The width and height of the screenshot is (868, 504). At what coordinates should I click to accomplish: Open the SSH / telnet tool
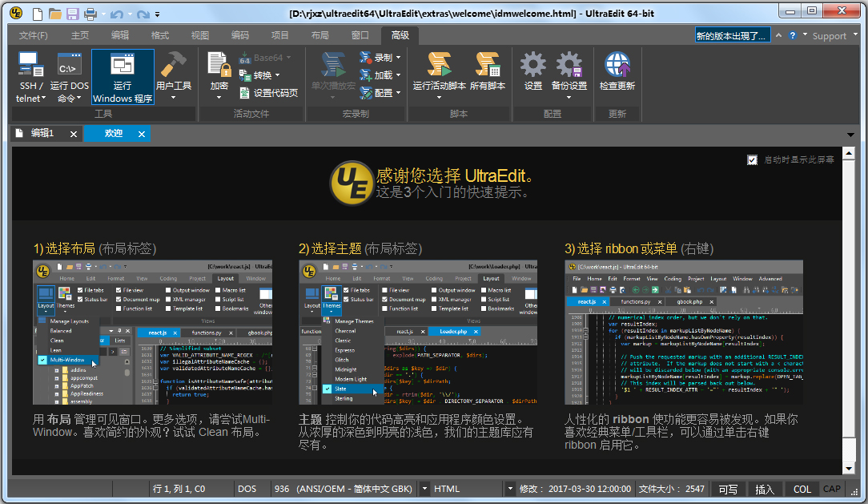[x=30, y=78]
